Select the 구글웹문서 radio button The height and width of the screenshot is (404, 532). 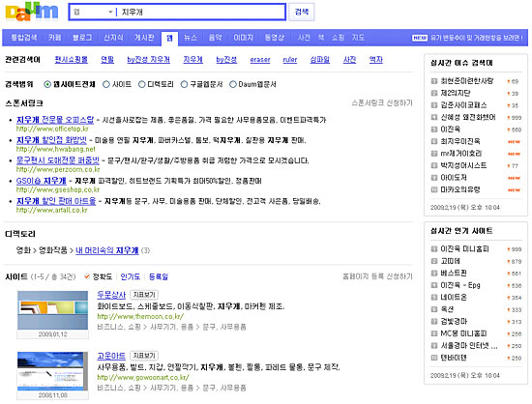184,84
